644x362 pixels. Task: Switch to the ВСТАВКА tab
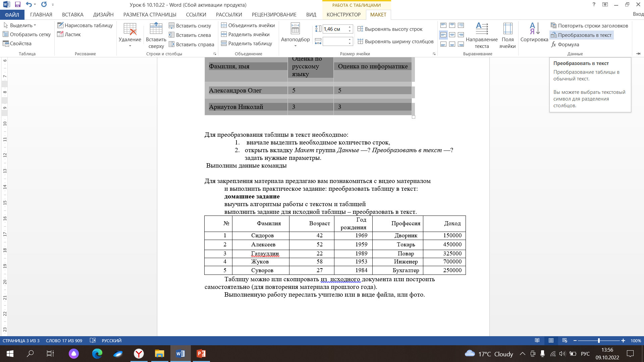point(73,14)
